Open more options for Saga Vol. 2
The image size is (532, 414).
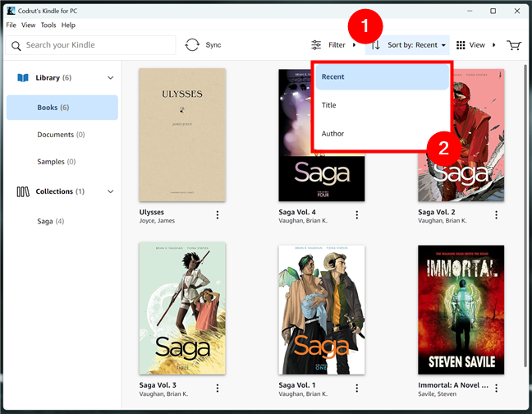click(x=496, y=215)
